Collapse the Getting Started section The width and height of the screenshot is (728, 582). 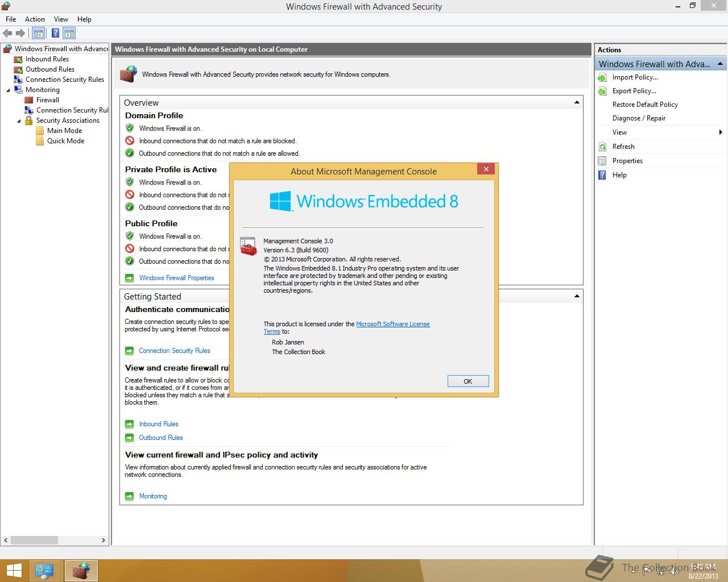[577, 296]
